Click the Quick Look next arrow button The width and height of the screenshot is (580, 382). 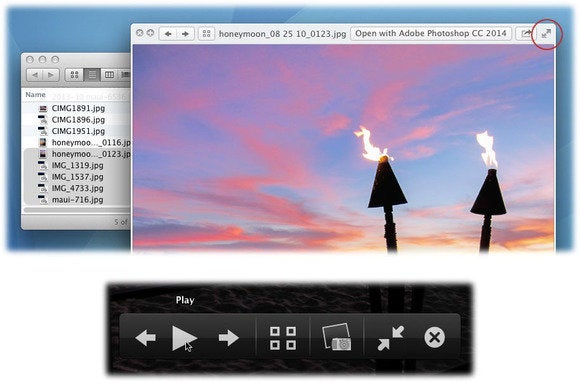point(185,34)
